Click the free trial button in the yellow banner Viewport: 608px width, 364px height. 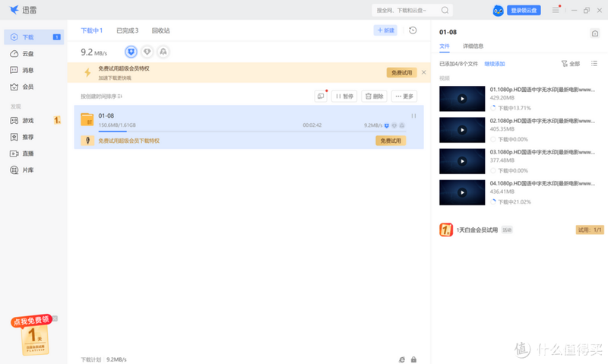tap(401, 72)
